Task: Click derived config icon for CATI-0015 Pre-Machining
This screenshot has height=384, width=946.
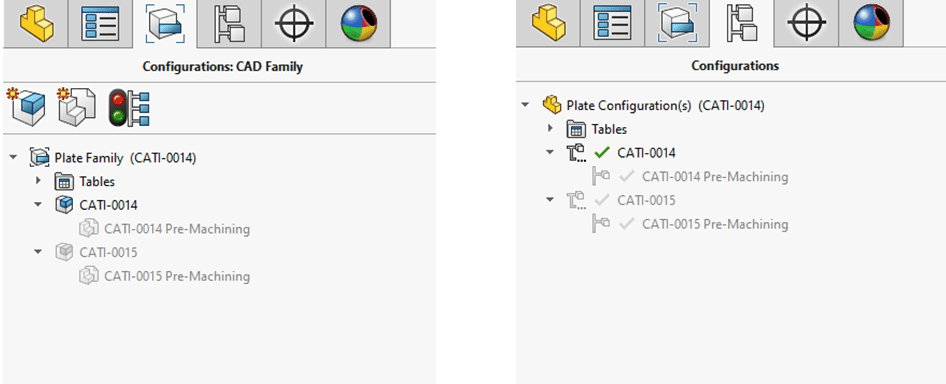Action: (601, 223)
